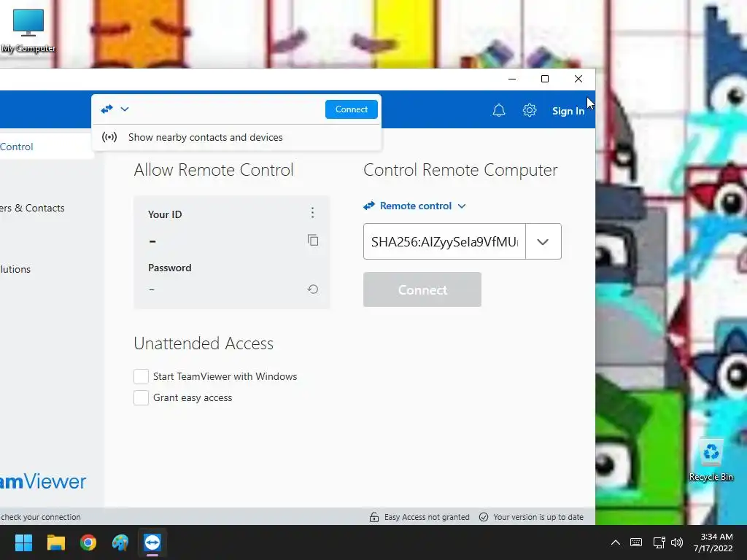Launch Google Chrome from taskbar
The height and width of the screenshot is (560, 747).
pos(88,542)
